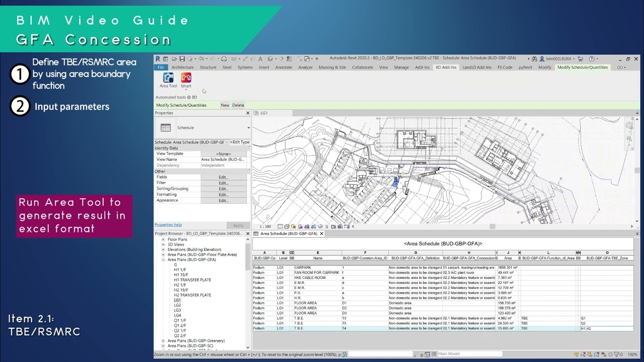
Task: Click the navigation wheel in drawing view
Action: coord(629,126)
